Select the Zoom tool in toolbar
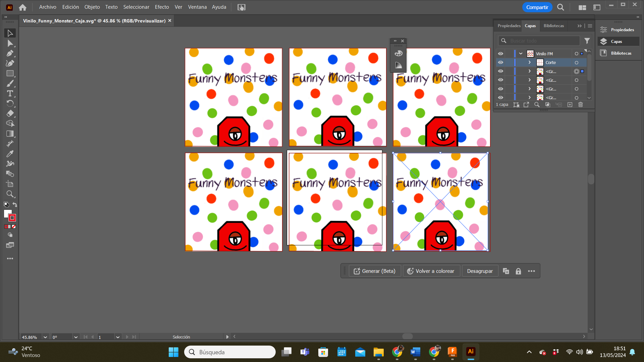The height and width of the screenshot is (362, 644). click(10, 194)
